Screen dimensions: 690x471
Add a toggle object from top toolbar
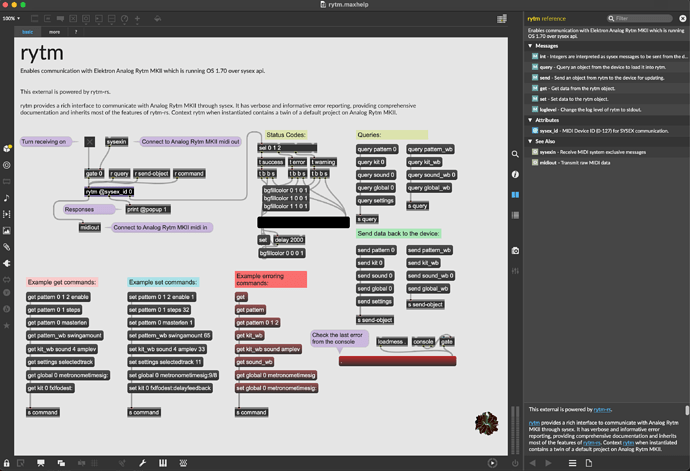(73, 18)
